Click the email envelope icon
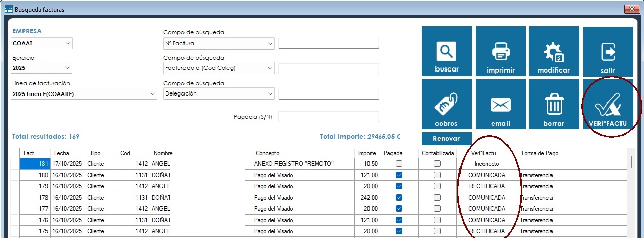This screenshot has height=238, width=644. 500,105
